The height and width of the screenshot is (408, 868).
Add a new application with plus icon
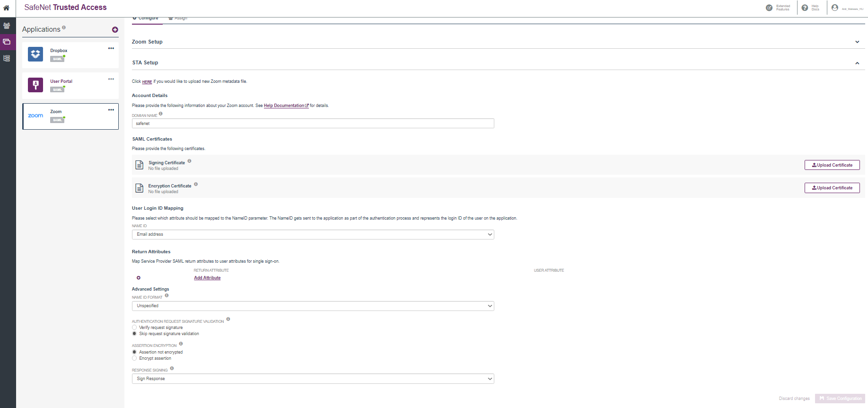115,30
